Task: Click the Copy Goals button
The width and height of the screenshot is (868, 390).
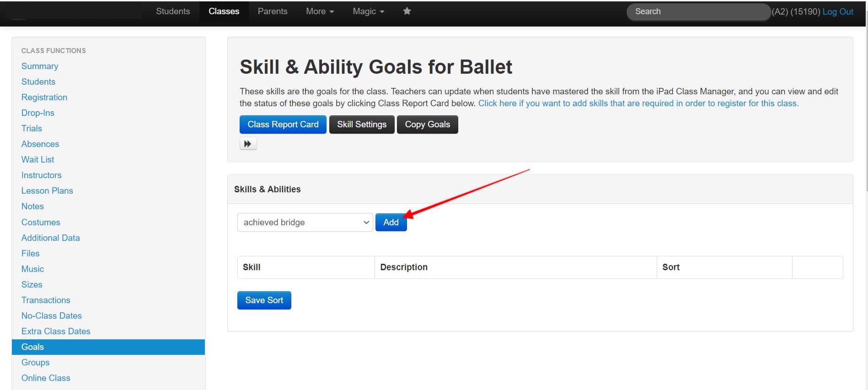Action: click(x=428, y=125)
